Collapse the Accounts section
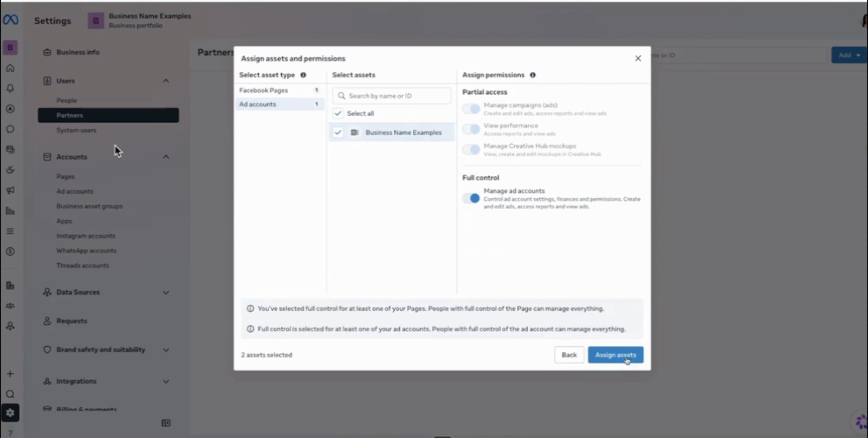868x438 pixels. click(x=166, y=157)
